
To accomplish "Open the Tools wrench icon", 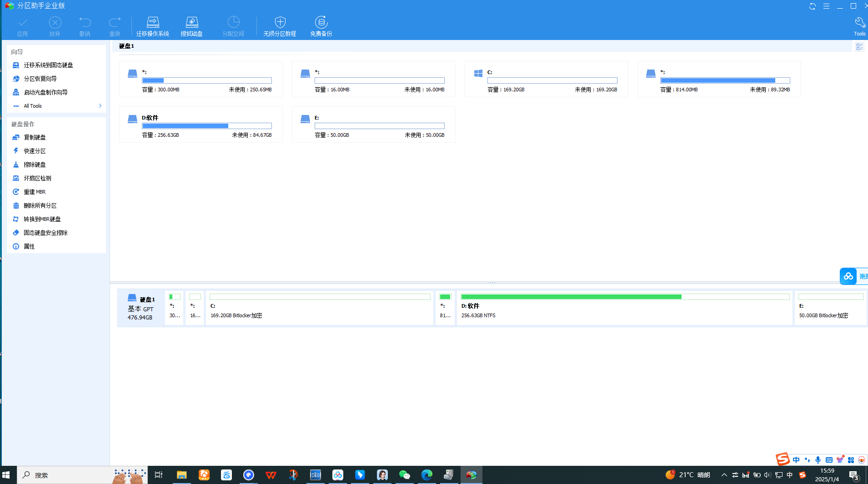I will [859, 26].
